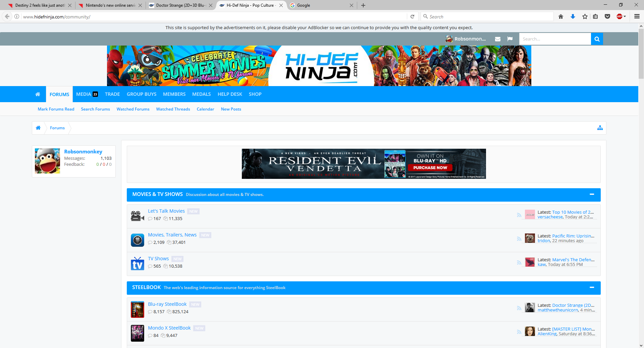Click the blue search magnifier button
Screen dimensions: 644x348
[597, 39]
